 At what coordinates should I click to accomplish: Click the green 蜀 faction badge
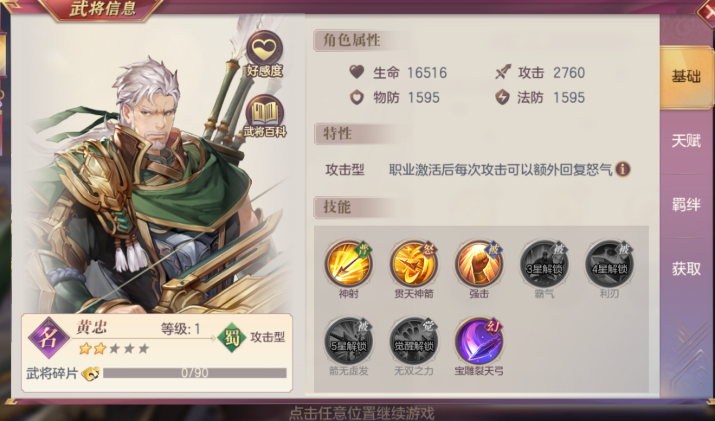231,338
